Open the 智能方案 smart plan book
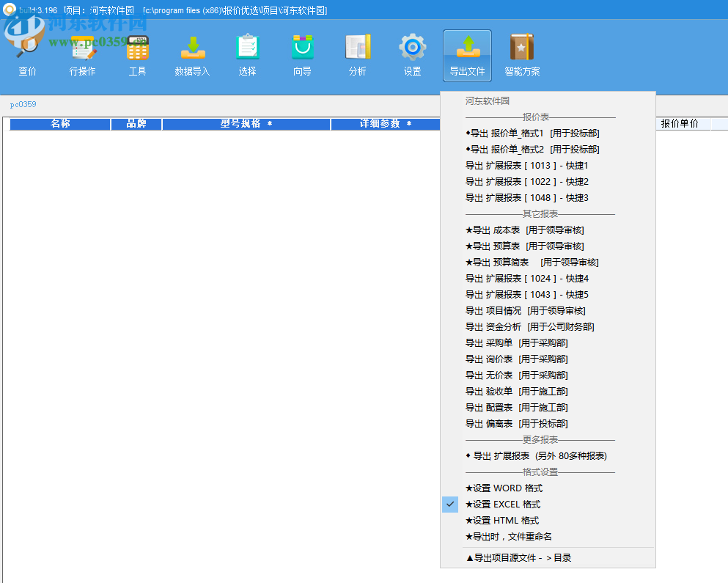 522,56
